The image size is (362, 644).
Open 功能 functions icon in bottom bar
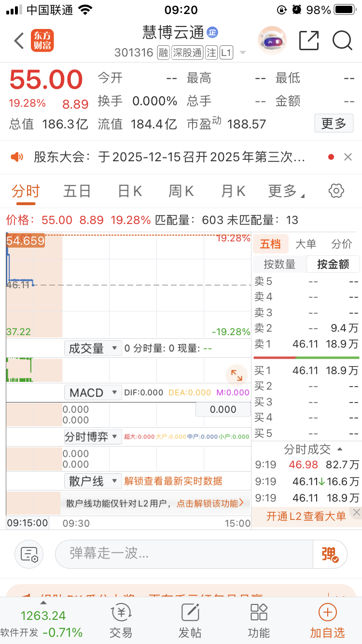click(259, 620)
